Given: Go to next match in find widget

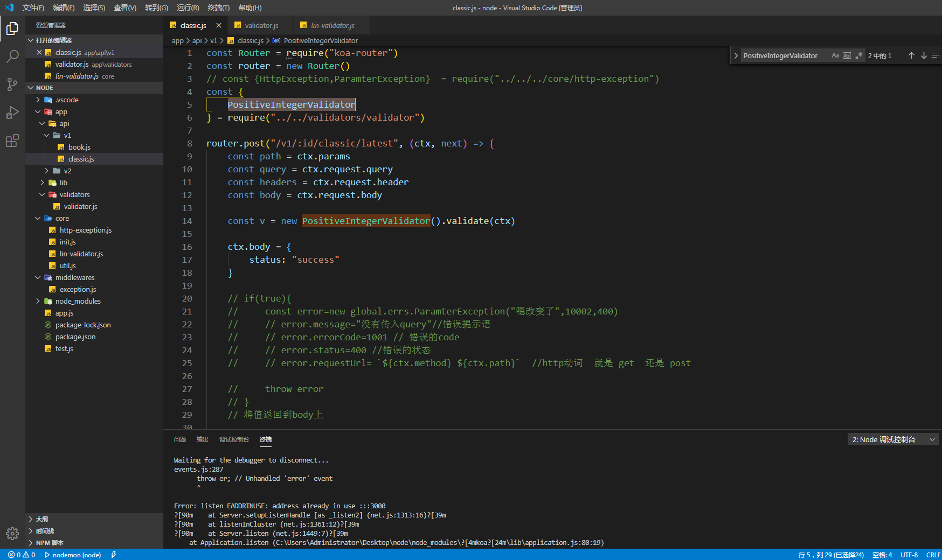Looking at the screenshot, I should click(924, 55).
